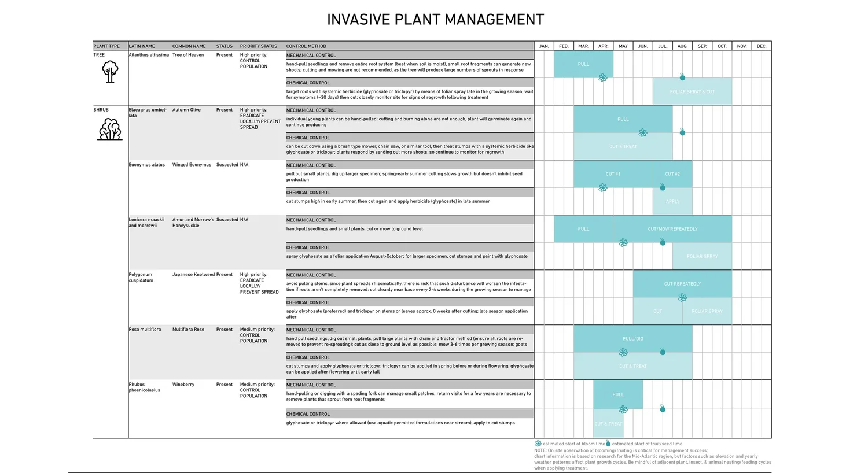Viewport: 868px width, 473px height.
Task: Click the AUG. month header
Action: (x=682, y=46)
